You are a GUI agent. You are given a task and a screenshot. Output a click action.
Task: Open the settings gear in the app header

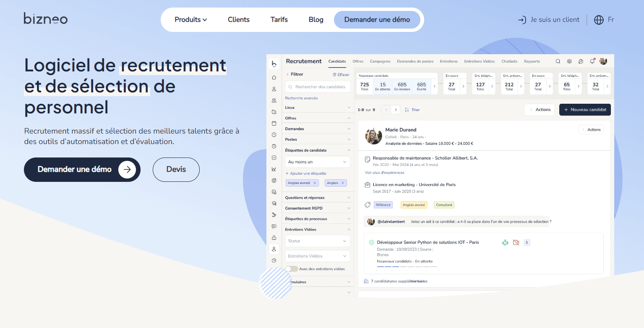click(x=569, y=61)
